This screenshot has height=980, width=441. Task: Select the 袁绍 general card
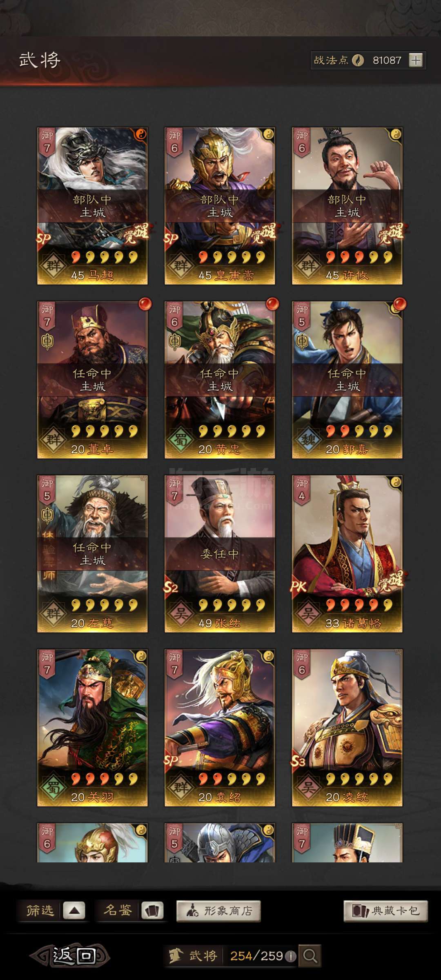(220, 728)
